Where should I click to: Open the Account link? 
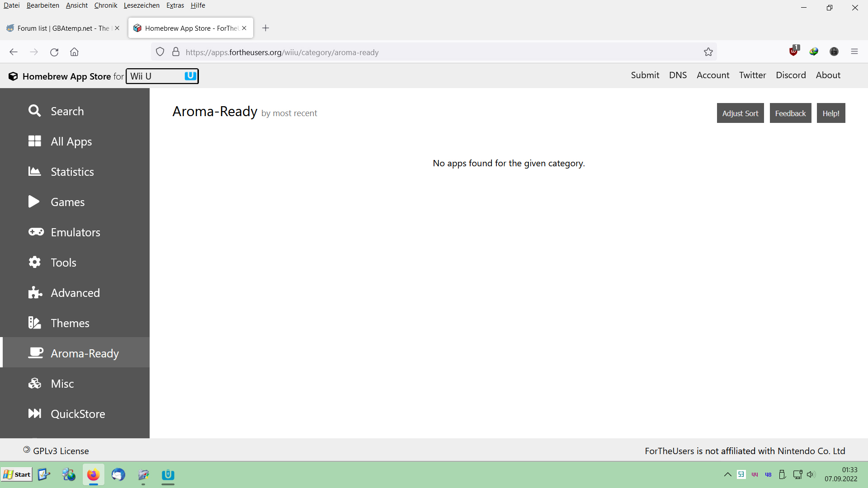713,75
